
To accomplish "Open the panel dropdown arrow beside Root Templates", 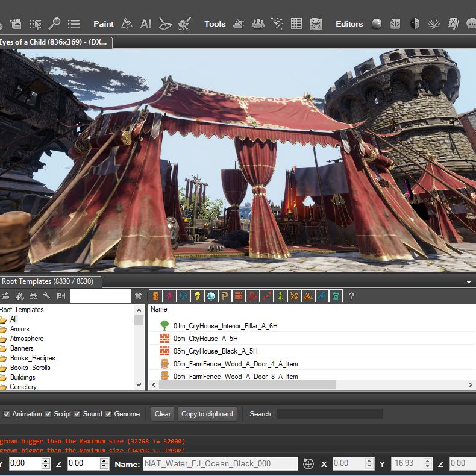I will pyautogui.click(x=469, y=281).
